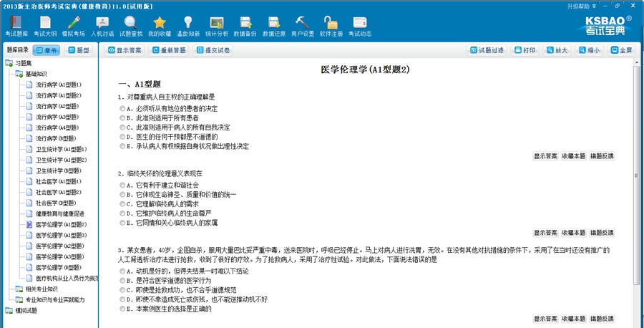Click 显示答案 under question 1
644x328 pixels.
point(546,156)
